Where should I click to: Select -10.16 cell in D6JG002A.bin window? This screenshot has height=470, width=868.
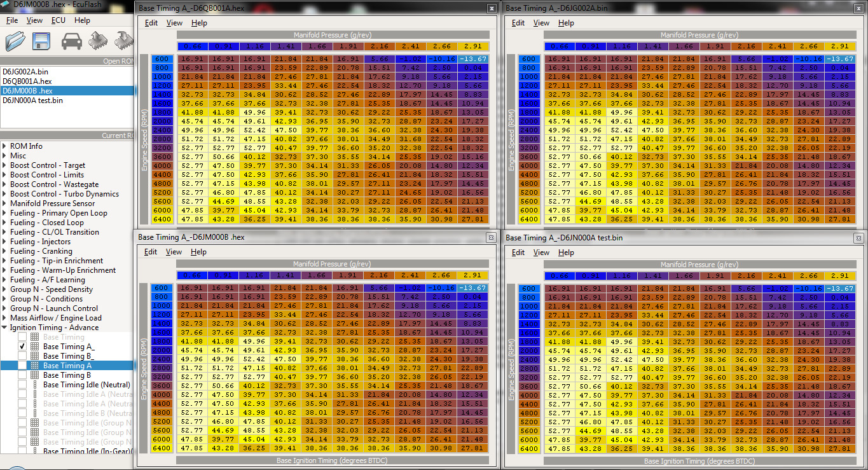click(809, 59)
